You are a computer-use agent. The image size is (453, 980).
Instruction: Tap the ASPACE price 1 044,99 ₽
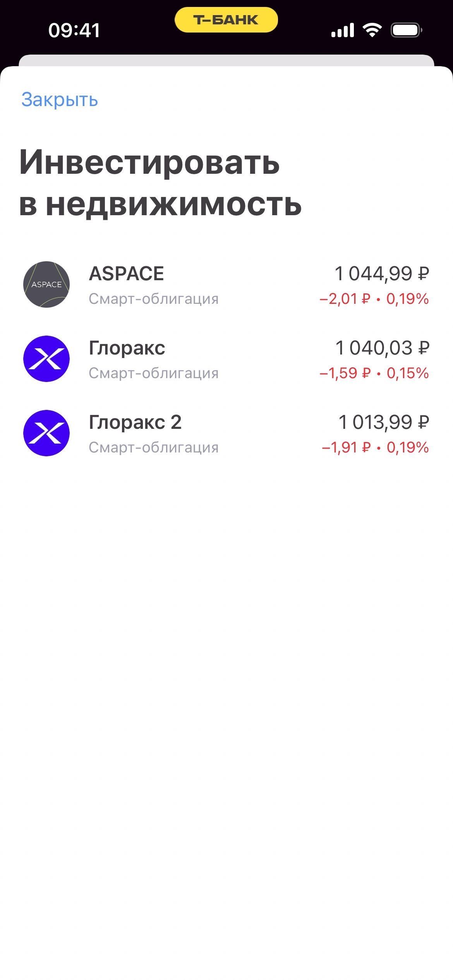pyautogui.click(x=382, y=274)
